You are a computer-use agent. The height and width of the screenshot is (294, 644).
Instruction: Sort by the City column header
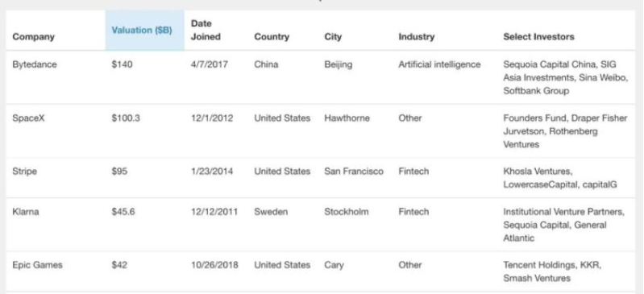[x=333, y=37]
